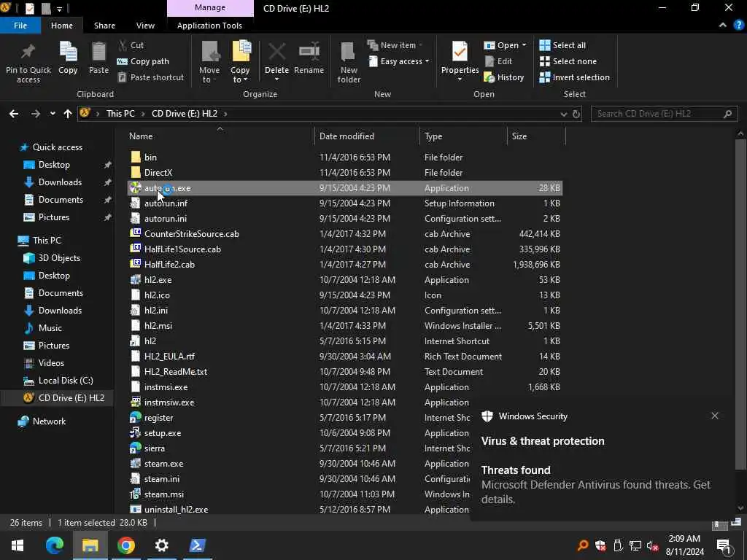Click the Edit command in Open group

(498, 61)
